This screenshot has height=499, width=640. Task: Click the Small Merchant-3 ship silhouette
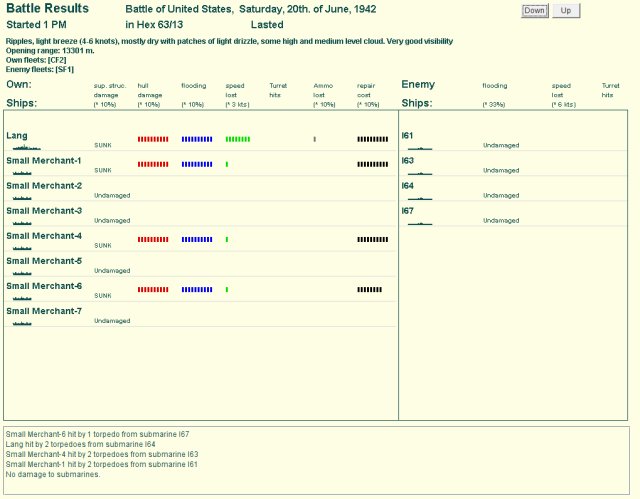[x=23, y=222]
